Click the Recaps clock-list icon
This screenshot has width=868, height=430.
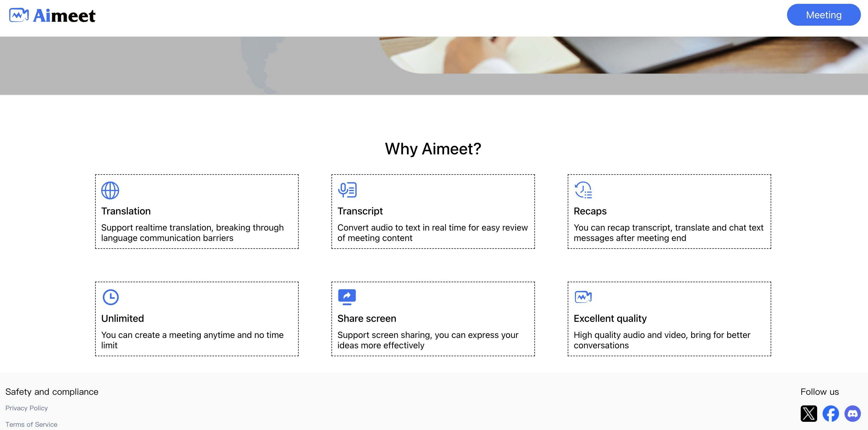(x=583, y=190)
